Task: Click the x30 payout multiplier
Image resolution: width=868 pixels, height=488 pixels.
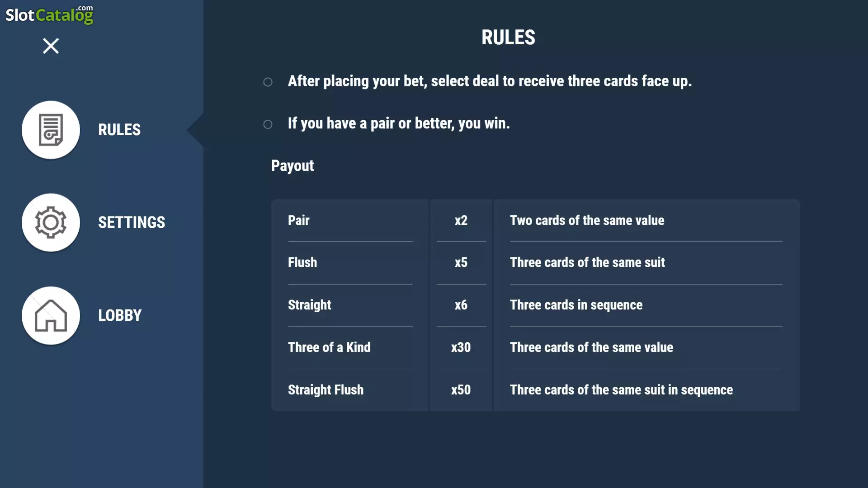Action: (461, 347)
